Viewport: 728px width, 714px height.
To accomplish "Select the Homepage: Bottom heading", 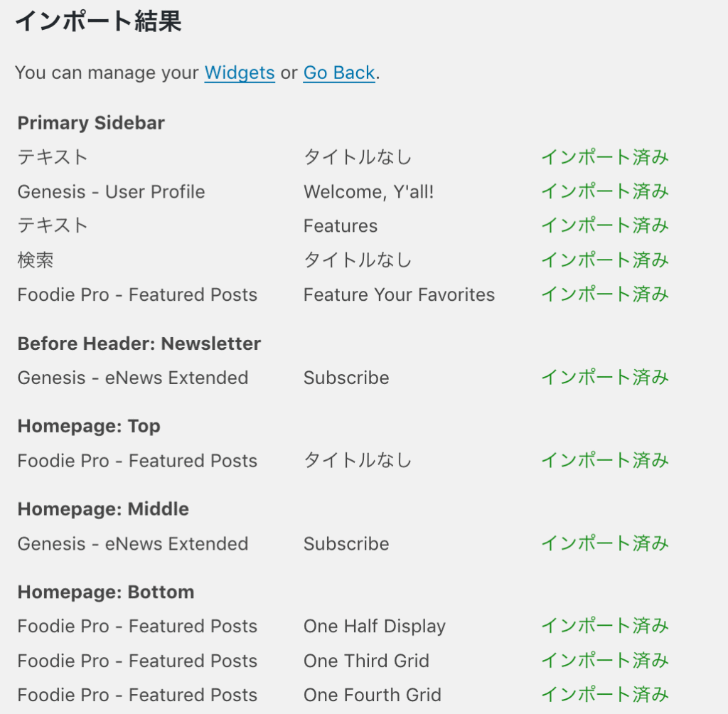I will 106,592.
